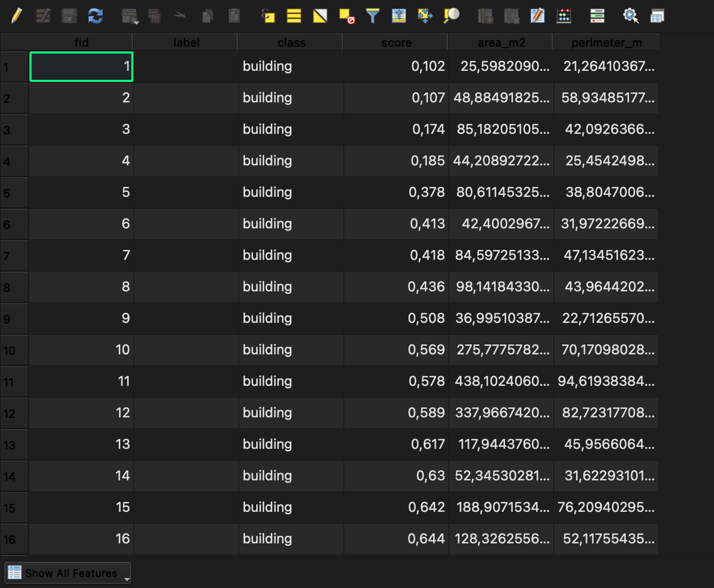Open the field calculator
The width and height of the screenshot is (714, 588).
point(537,16)
